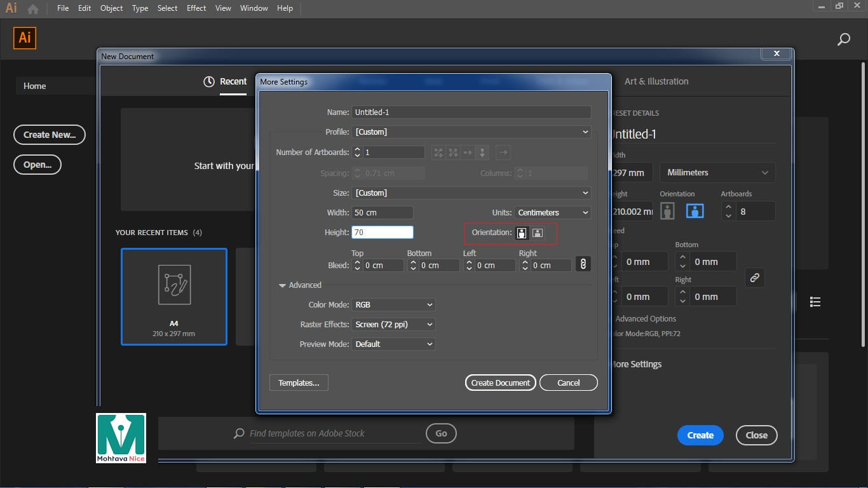Collapse the Advanced section
This screenshot has height=488, width=868.
pos(283,285)
